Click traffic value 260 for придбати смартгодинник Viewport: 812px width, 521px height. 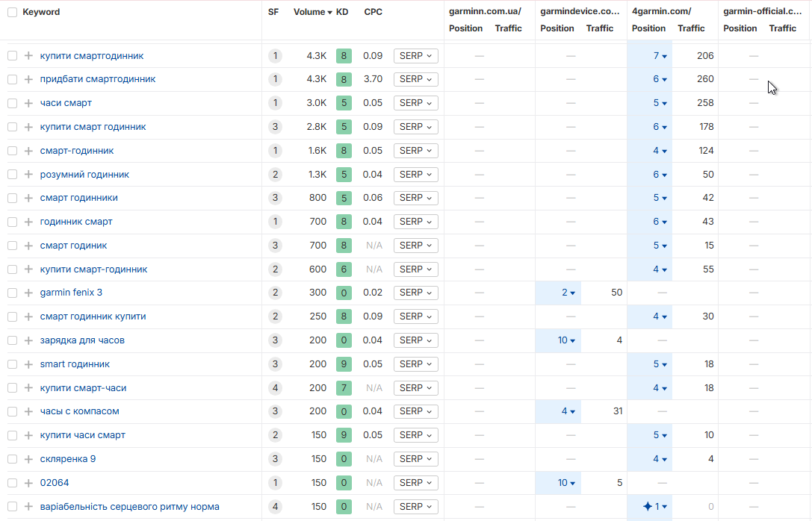click(705, 79)
